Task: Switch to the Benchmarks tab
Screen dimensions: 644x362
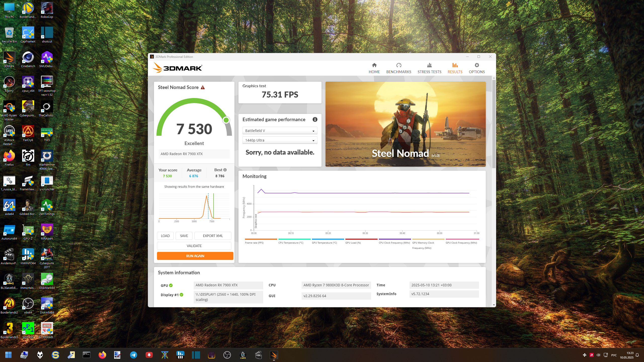Action: pyautogui.click(x=398, y=68)
